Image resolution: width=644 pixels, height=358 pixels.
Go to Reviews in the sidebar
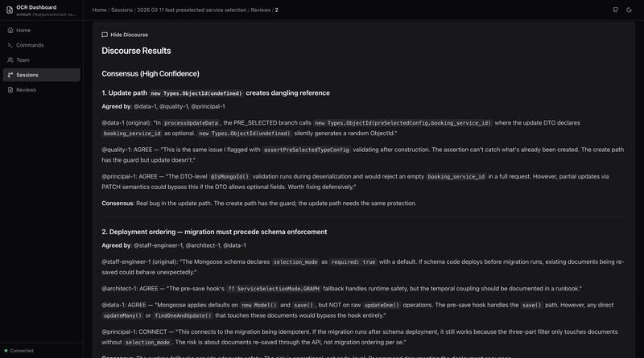pyautogui.click(x=26, y=89)
